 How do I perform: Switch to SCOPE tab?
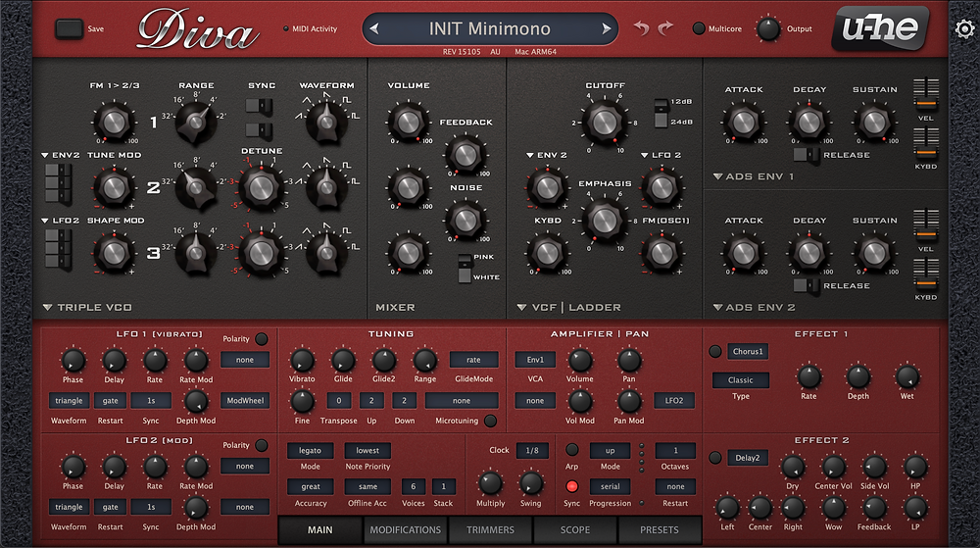(x=575, y=530)
